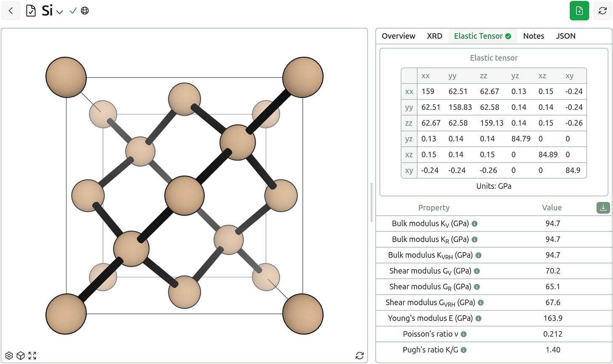This screenshot has height=364, width=613.
Task: Open structure viewer settings gear
Action: tap(9, 356)
